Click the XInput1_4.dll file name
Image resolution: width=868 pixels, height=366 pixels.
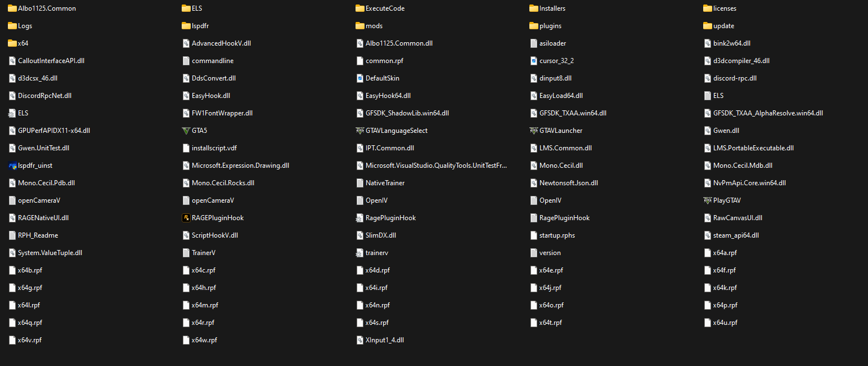(x=385, y=340)
